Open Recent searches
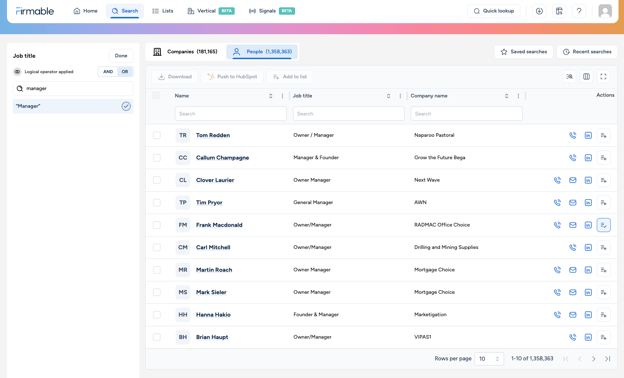The image size is (624, 378). [x=587, y=52]
